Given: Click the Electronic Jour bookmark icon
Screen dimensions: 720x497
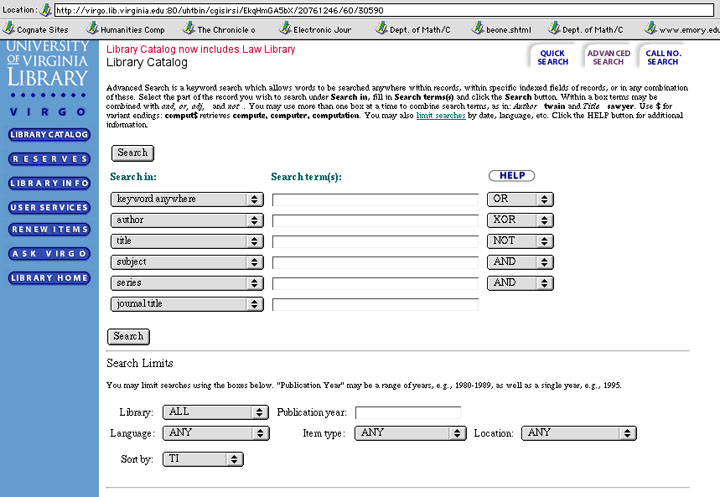Looking at the screenshot, I should coord(285,28).
